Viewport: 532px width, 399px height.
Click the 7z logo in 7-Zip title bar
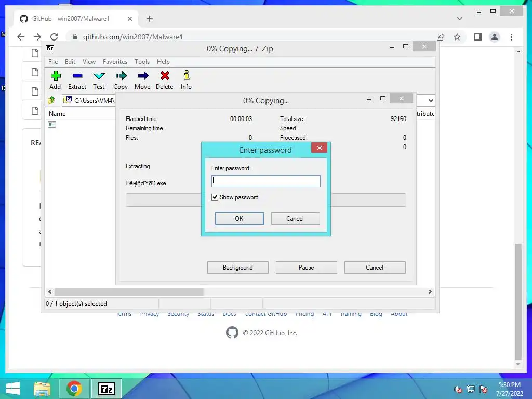pos(50,48)
